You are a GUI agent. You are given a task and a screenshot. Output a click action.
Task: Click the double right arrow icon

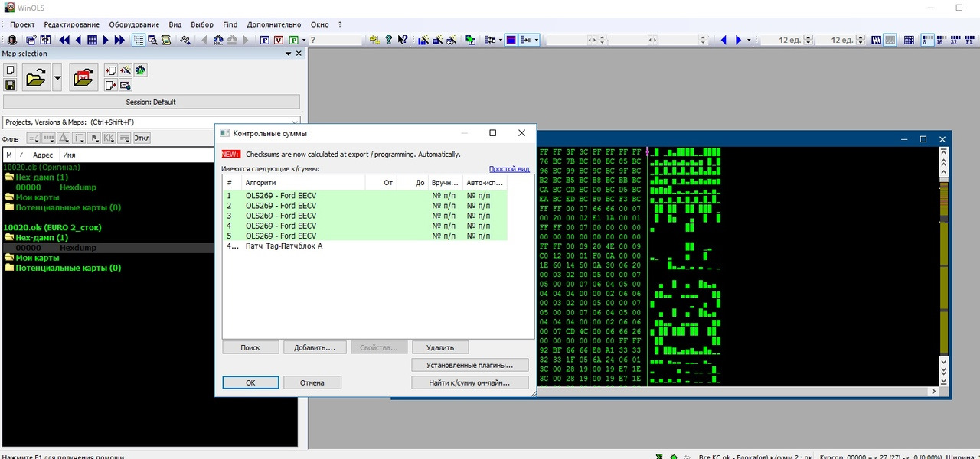pos(119,40)
